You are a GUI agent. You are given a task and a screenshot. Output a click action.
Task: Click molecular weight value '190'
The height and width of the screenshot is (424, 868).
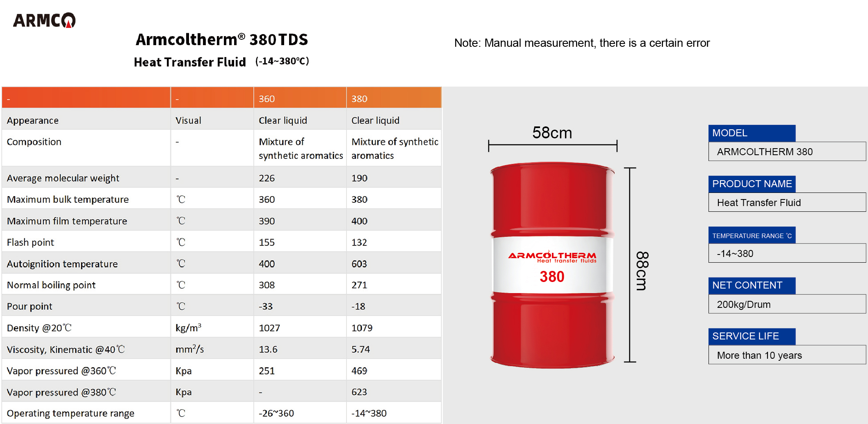pyautogui.click(x=359, y=178)
